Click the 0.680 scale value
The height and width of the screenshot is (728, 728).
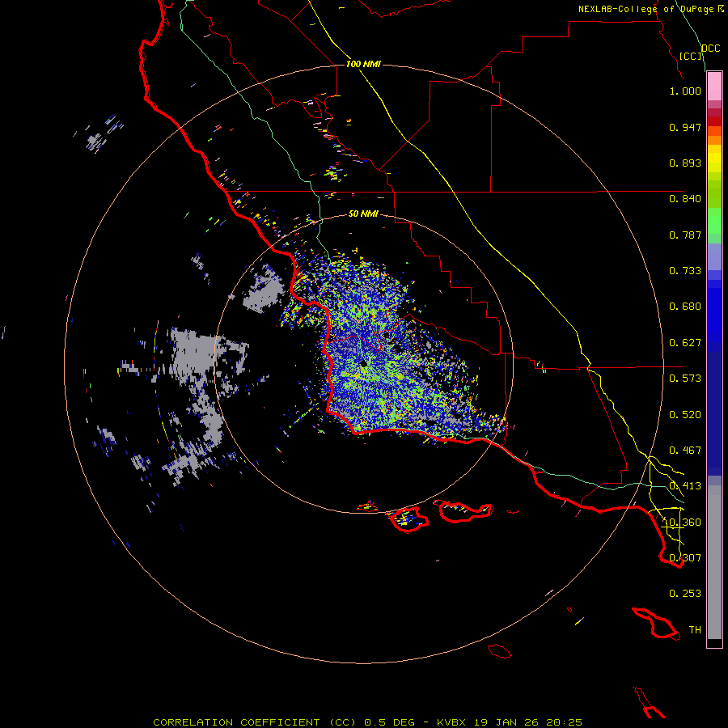point(685,307)
